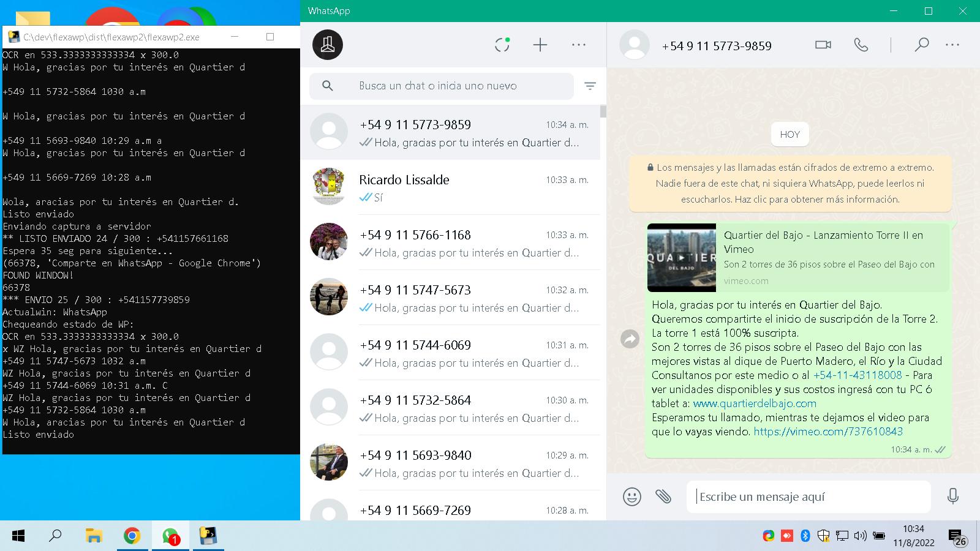This screenshot has width=980, height=551.
Task: Open unread chats filter icon
Action: [x=590, y=86]
